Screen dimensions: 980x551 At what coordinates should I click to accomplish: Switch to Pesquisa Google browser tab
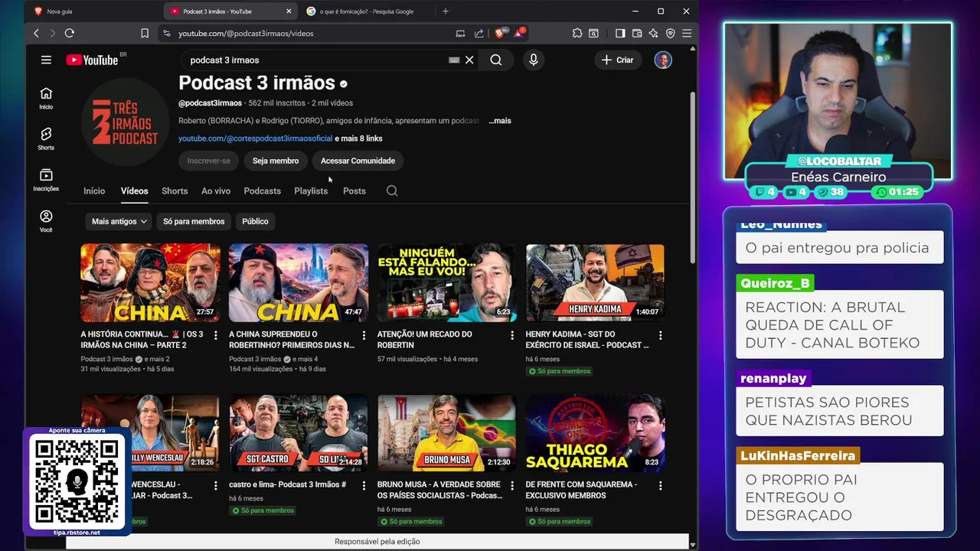[366, 11]
